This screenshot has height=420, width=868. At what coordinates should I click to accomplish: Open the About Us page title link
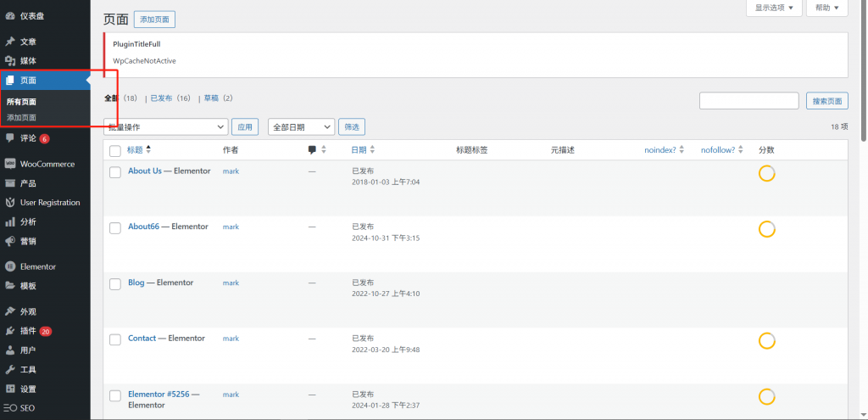click(145, 171)
